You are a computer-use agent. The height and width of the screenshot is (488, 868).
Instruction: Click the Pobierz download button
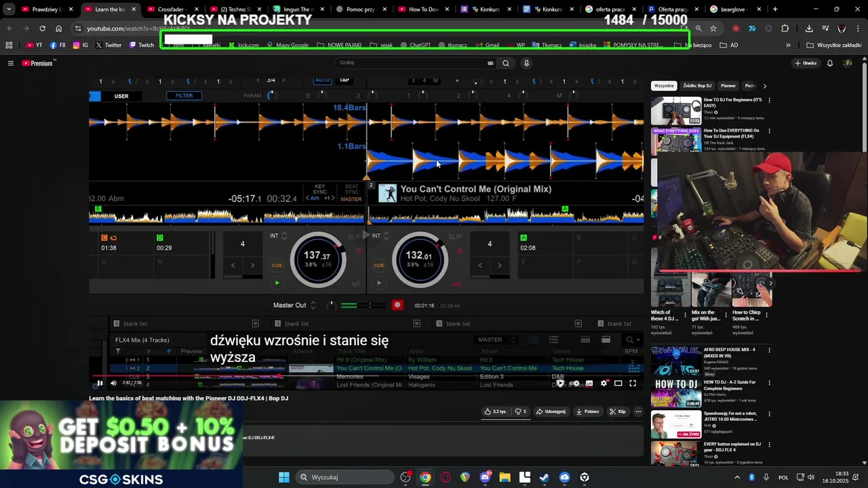[588, 411]
